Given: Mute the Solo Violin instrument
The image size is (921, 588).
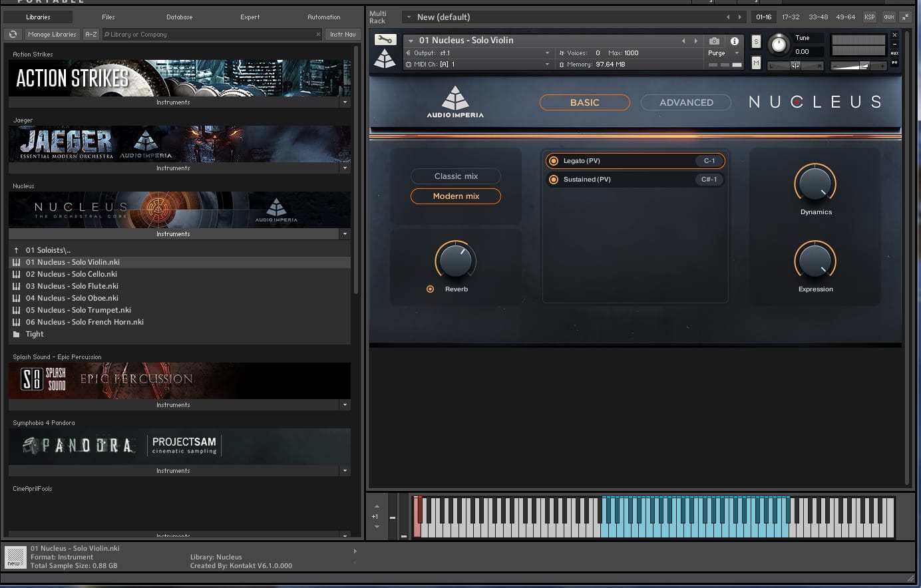Looking at the screenshot, I should point(756,63).
